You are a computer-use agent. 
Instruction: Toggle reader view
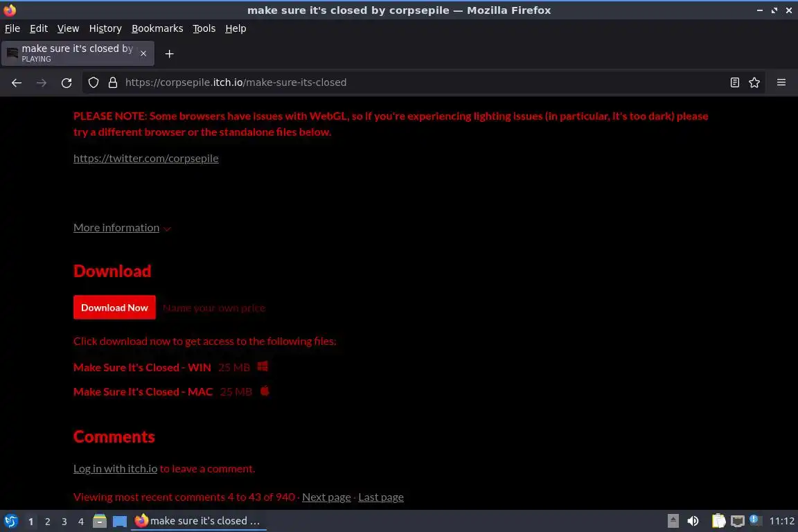734,82
